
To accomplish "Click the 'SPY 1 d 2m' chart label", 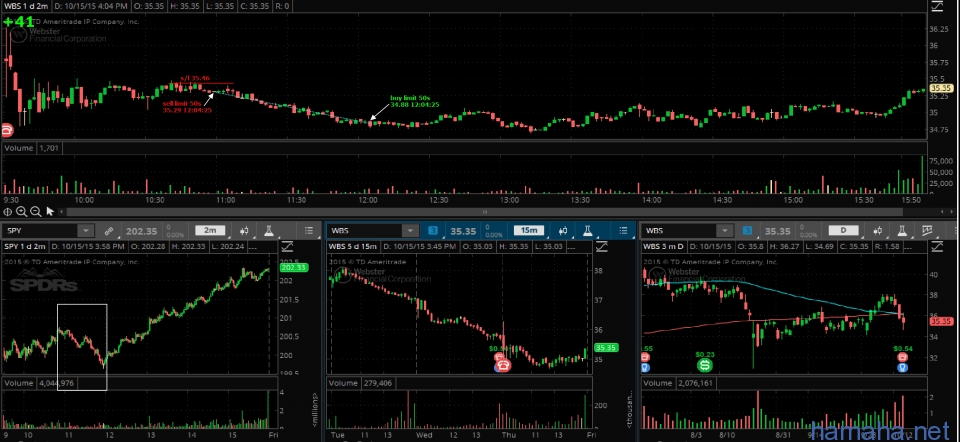I will click(25, 246).
